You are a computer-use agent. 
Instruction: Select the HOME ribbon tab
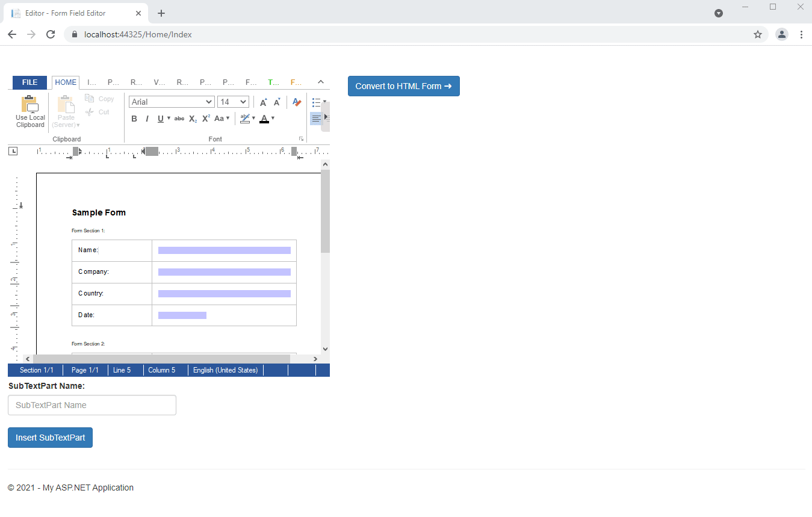(x=66, y=82)
